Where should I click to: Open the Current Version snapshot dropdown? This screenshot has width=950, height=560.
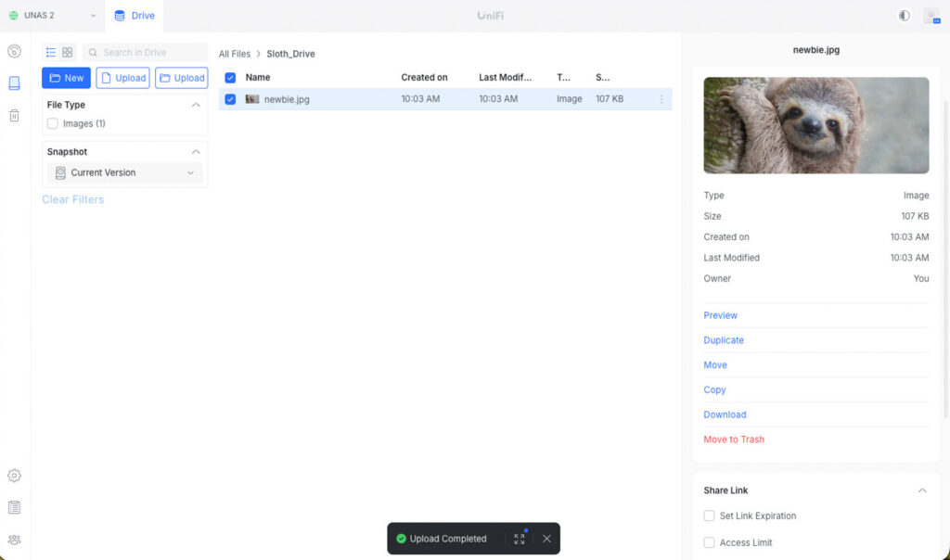point(124,172)
